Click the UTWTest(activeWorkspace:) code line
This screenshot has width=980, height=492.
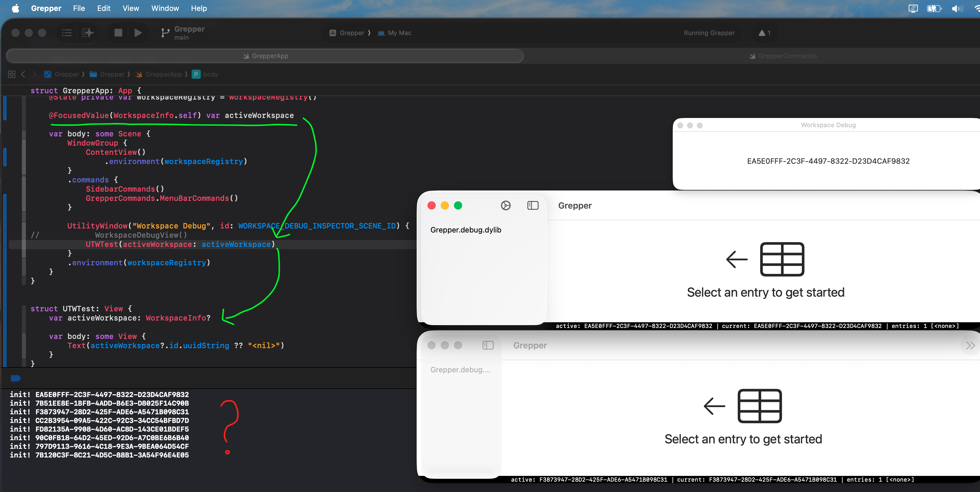180,244
